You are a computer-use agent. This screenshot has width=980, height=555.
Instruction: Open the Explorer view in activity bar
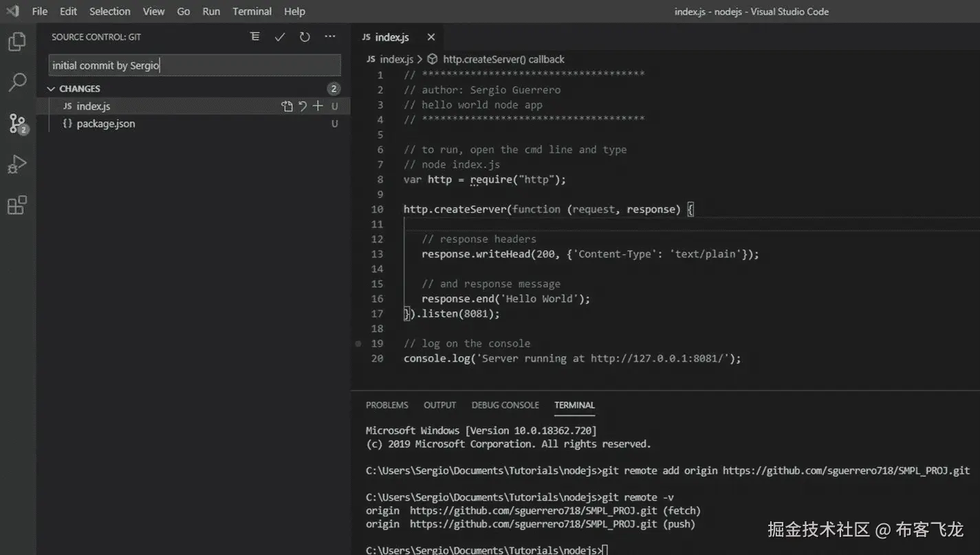[17, 42]
